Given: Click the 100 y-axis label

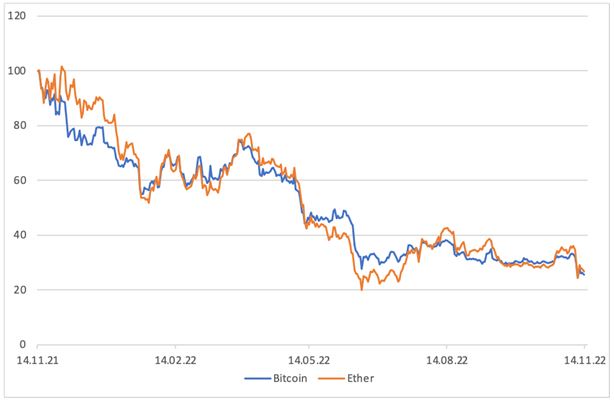Looking at the screenshot, I should (19, 71).
